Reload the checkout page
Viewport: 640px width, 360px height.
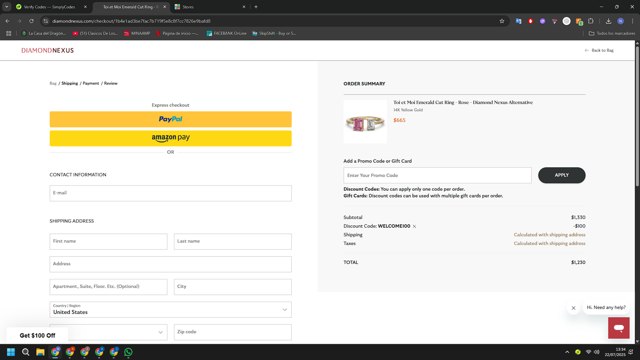pyautogui.click(x=31, y=21)
